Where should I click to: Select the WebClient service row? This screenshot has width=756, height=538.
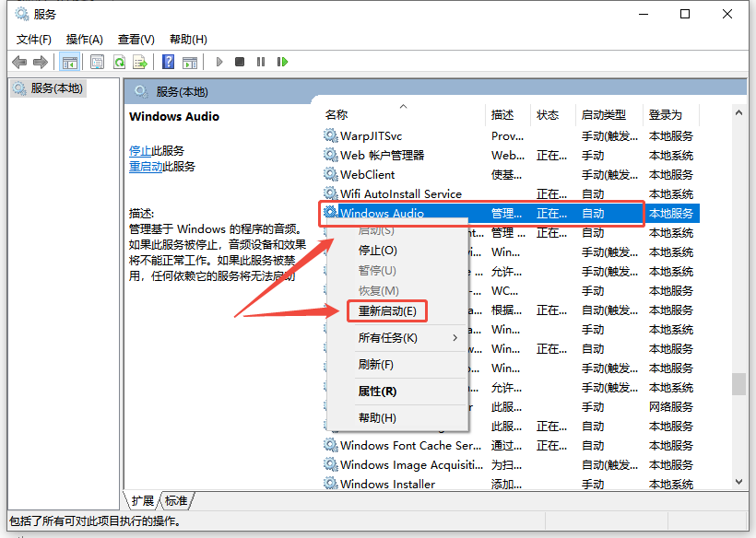(x=511, y=174)
